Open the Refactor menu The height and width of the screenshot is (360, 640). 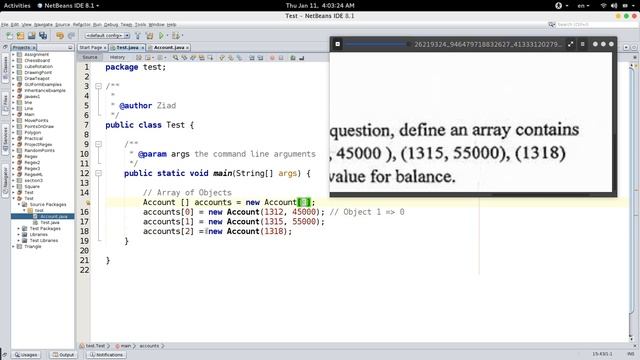point(81,25)
